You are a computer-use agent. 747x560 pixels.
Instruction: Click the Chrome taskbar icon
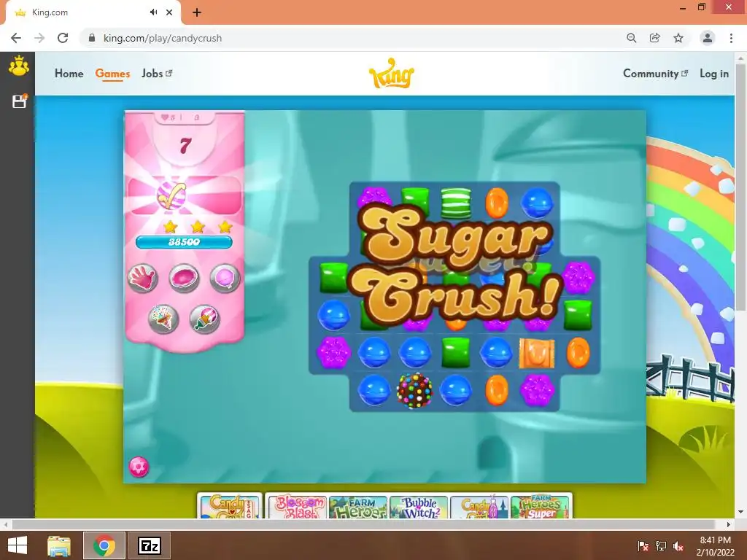pos(104,545)
